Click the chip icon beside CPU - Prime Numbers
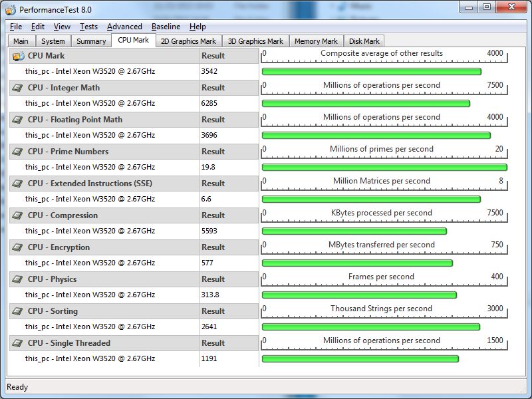This screenshot has height=399, width=532. coord(17,152)
